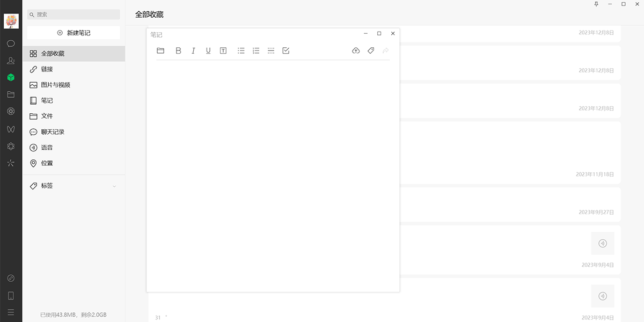Viewport: 644px width, 322px height.
Task: Expand the 标签 section
Action: coord(114,186)
